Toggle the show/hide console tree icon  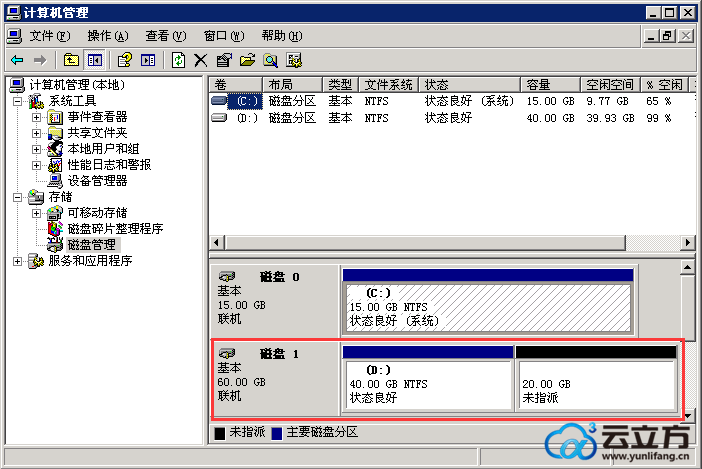(x=95, y=60)
